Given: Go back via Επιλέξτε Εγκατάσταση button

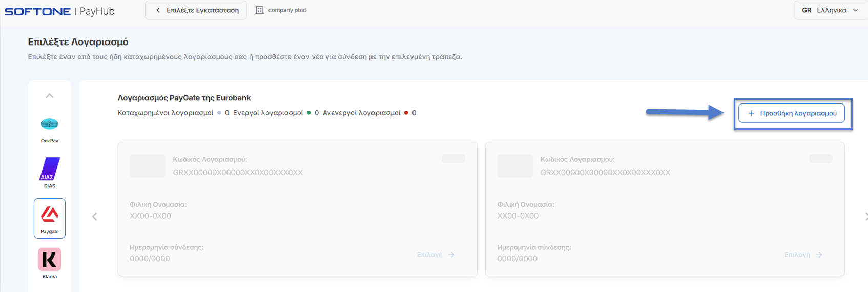Looking at the screenshot, I should tap(196, 10).
